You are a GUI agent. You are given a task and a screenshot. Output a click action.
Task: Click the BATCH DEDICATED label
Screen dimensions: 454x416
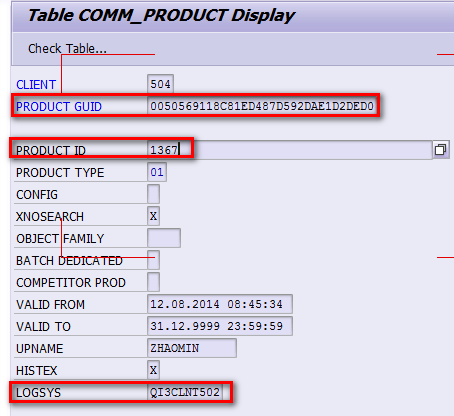click(x=69, y=261)
